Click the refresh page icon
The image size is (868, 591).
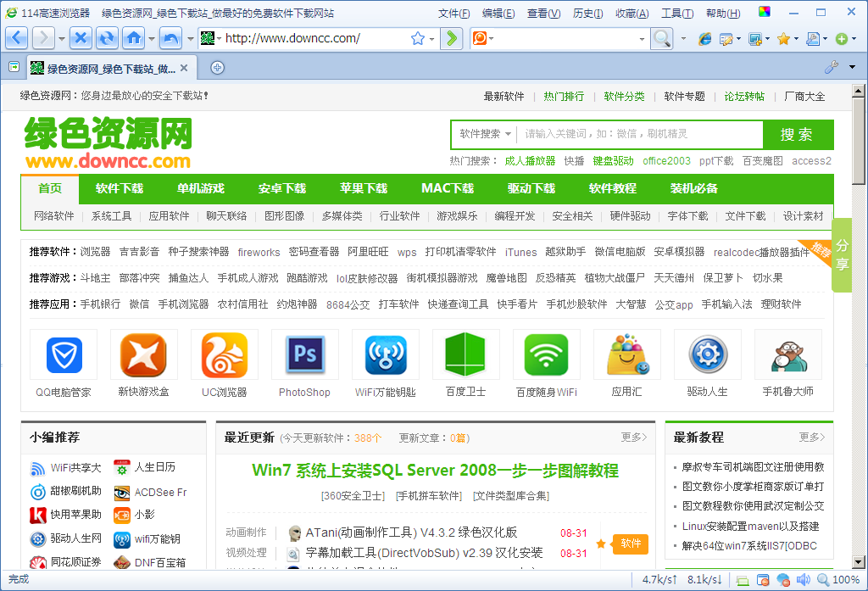pyautogui.click(x=107, y=38)
